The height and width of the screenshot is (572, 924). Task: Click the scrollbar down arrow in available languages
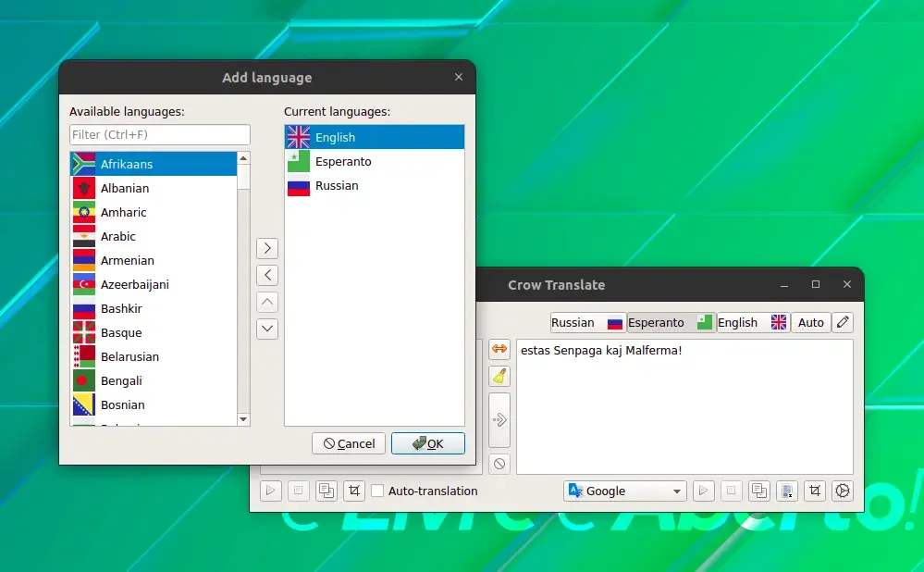[243, 419]
